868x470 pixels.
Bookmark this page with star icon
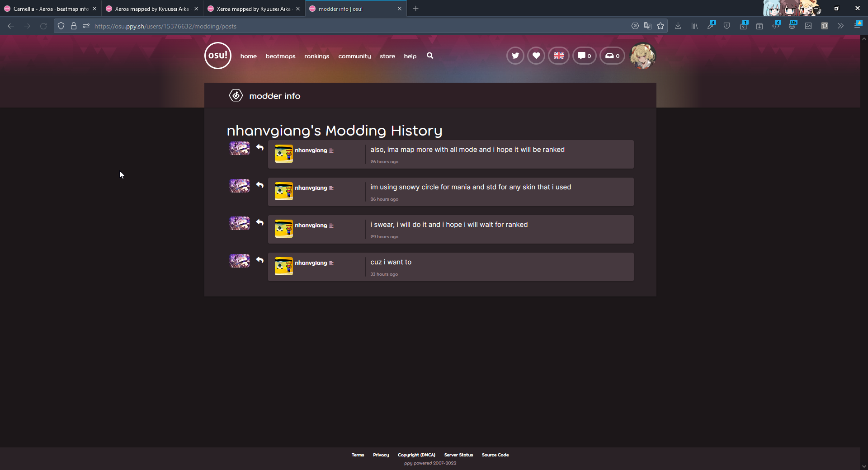pos(660,26)
